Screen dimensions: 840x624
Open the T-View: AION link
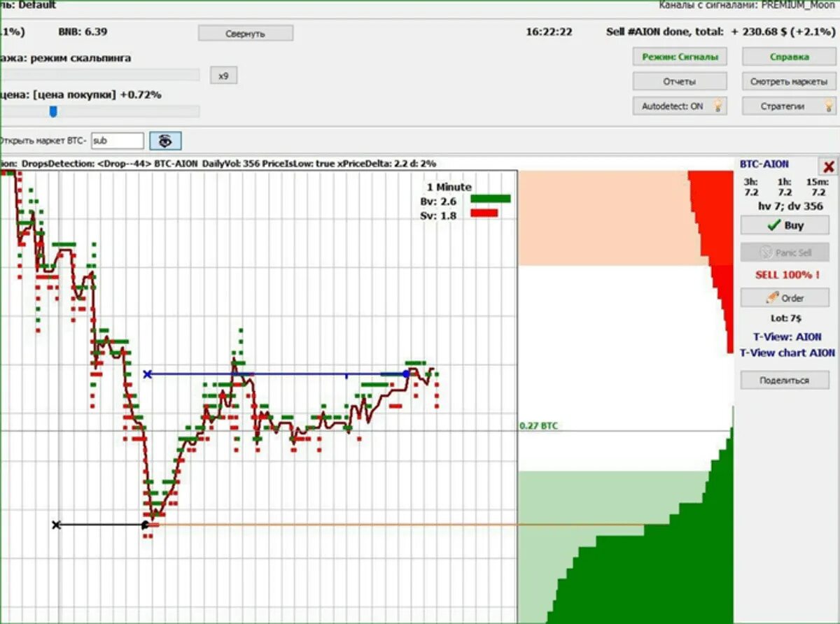[x=787, y=336]
